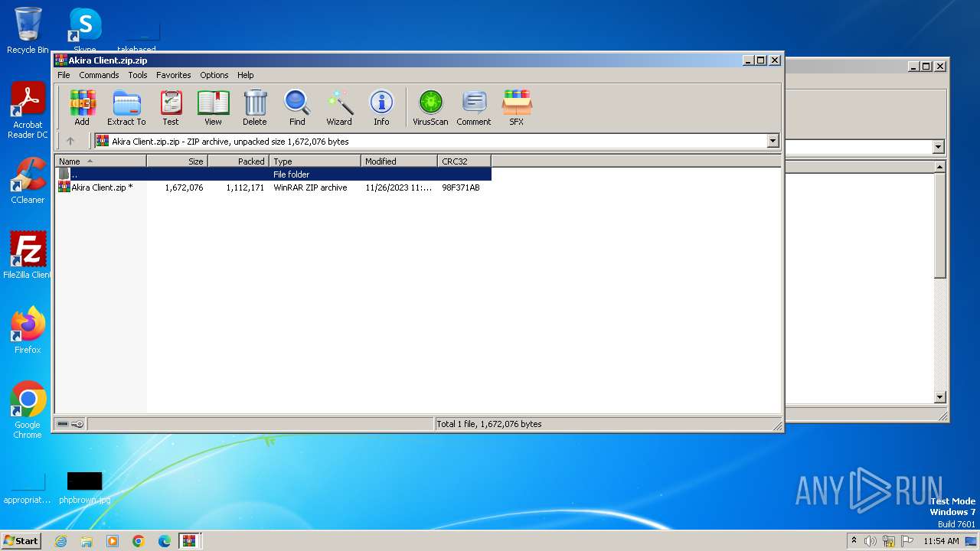Expand the dropdown in the background window
The height and width of the screenshot is (551, 980).
tap(939, 147)
